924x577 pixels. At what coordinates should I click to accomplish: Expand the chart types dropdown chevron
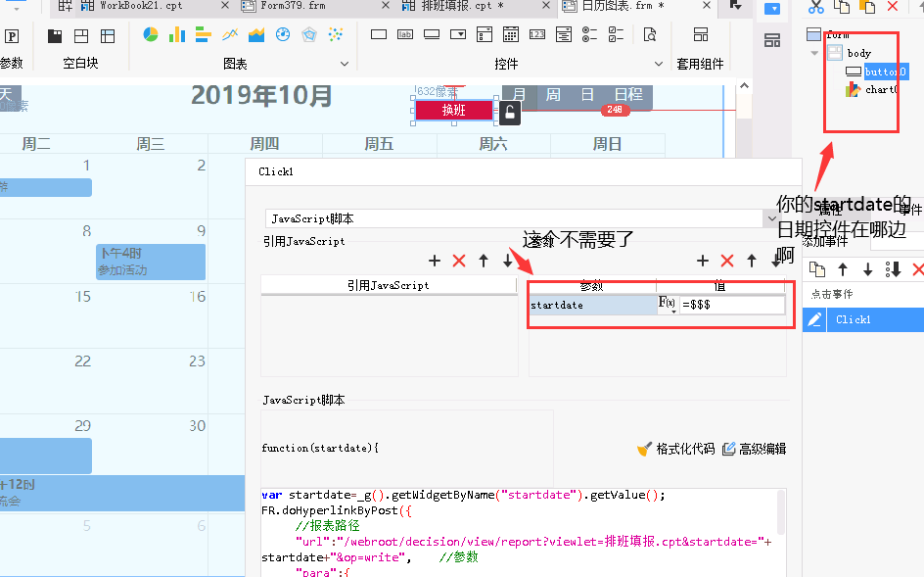click(345, 64)
